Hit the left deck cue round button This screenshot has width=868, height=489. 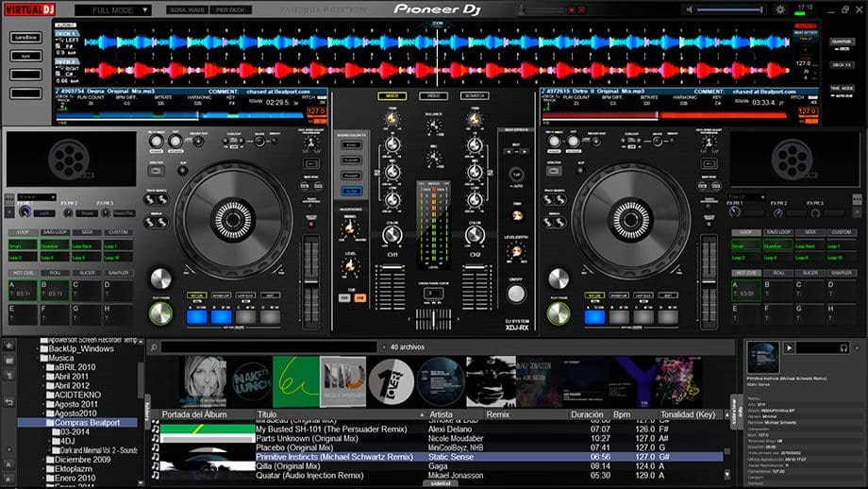pos(160,278)
